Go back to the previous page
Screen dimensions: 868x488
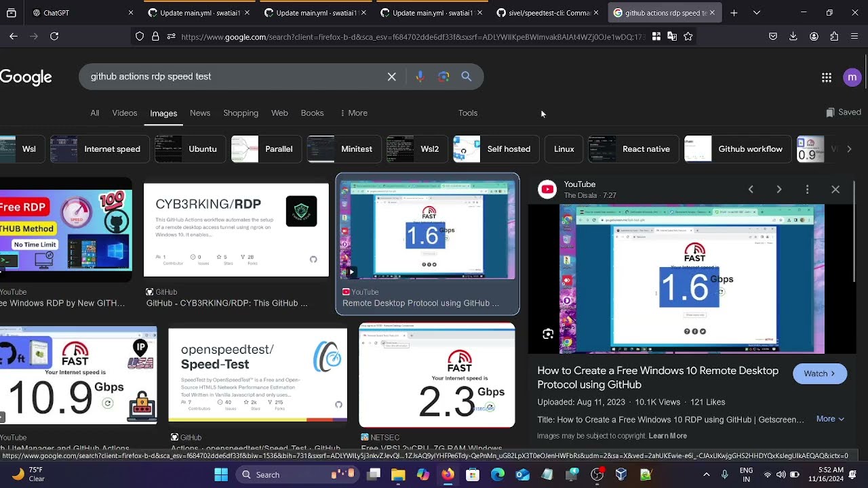click(14, 36)
